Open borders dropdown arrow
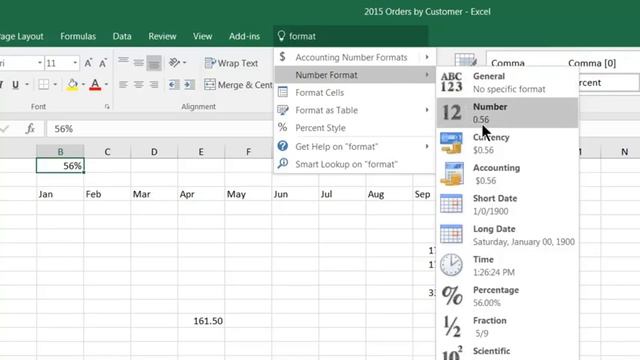The width and height of the screenshot is (640, 360). coord(55,84)
